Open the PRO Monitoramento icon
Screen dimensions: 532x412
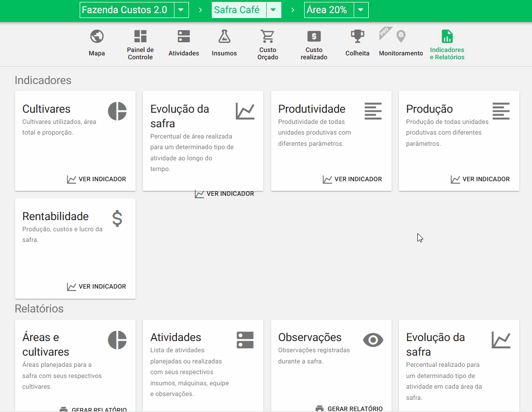(x=400, y=36)
